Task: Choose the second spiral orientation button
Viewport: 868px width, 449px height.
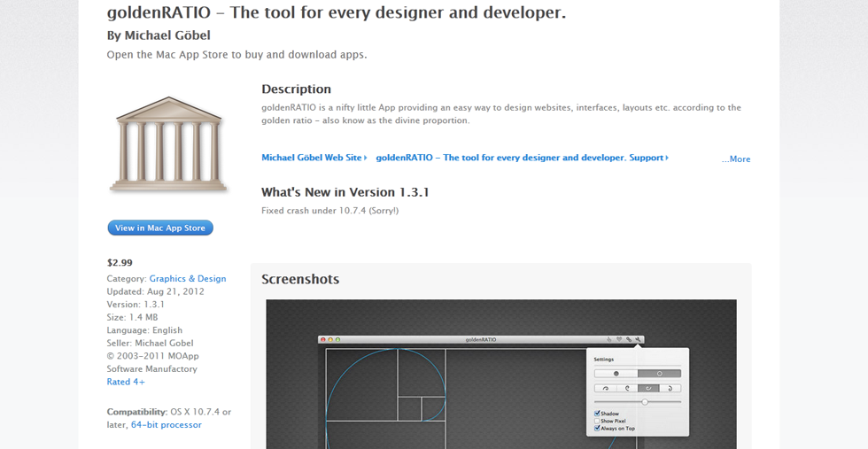Action: coord(627,388)
